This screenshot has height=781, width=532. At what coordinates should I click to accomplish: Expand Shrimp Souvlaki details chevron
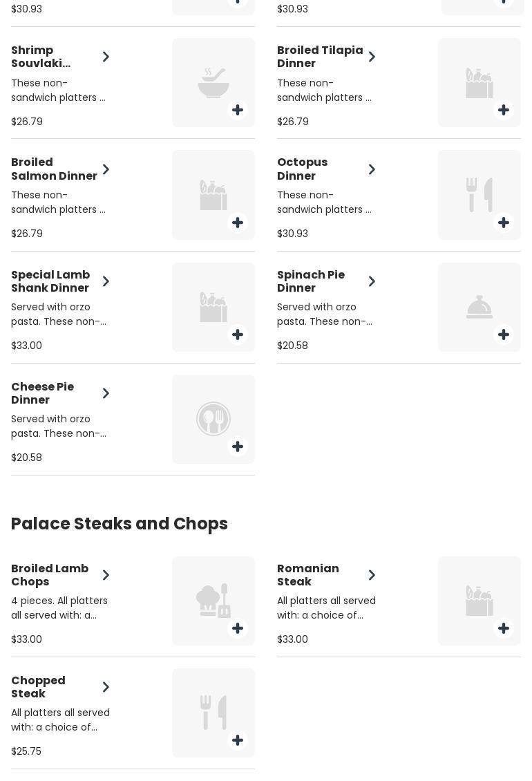(x=106, y=57)
